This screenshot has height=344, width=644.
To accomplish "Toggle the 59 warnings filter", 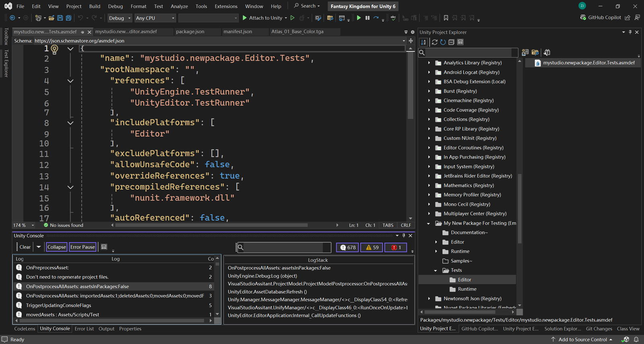I will pyautogui.click(x=372, y=247).
